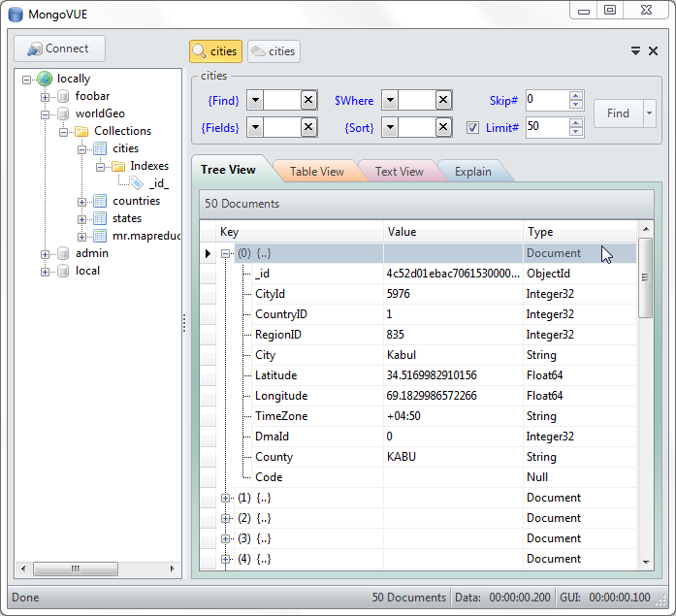The image size is (676, 616).
Task: Increase the Skip# value with up arrow
Action: pos(576,96)
